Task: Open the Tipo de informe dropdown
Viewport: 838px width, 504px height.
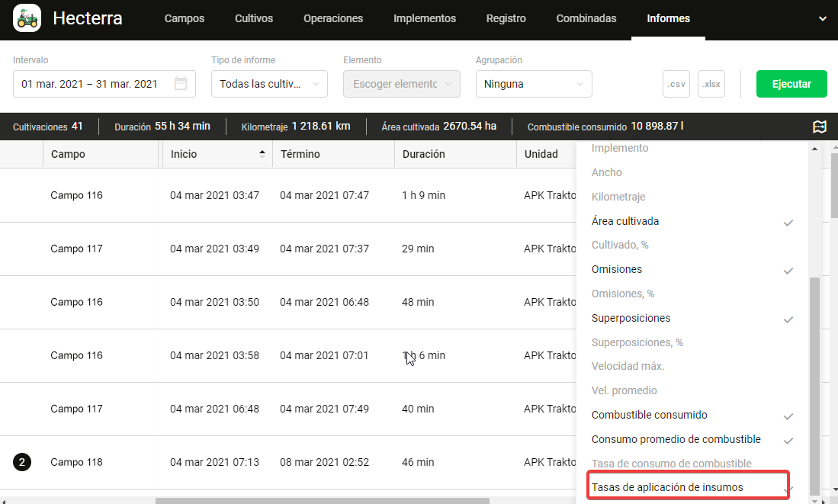Action: pyautogui.click(x=269, y=84)
